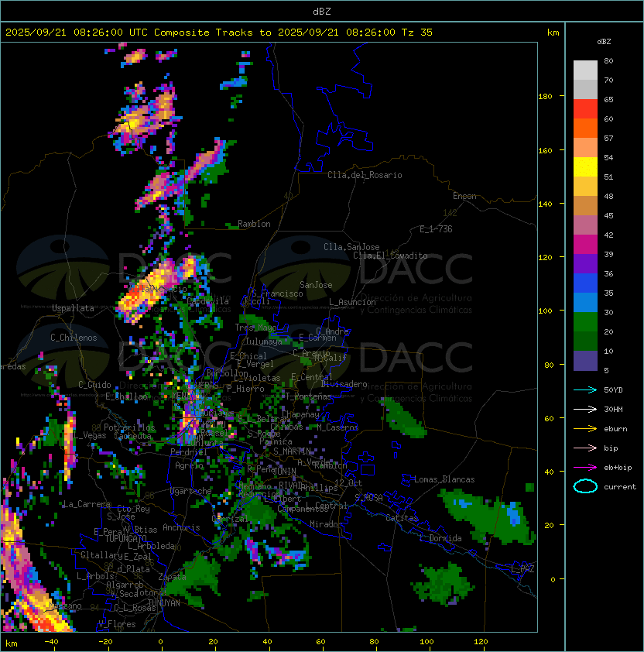Click the cyan 50YD arrow icon

coord(585,390)
